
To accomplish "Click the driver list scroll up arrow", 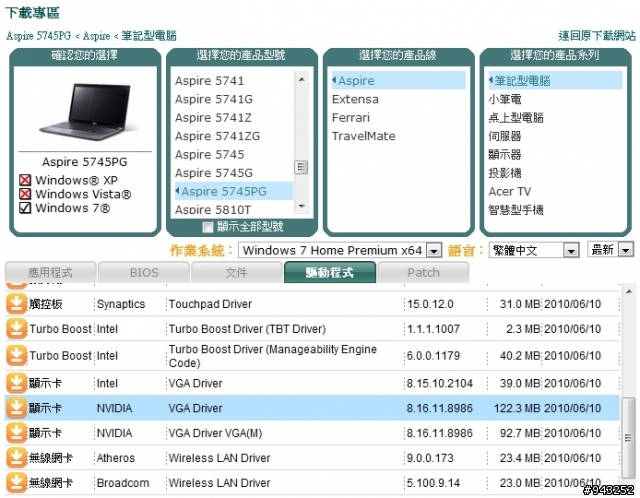I will (x=629, y=291).
